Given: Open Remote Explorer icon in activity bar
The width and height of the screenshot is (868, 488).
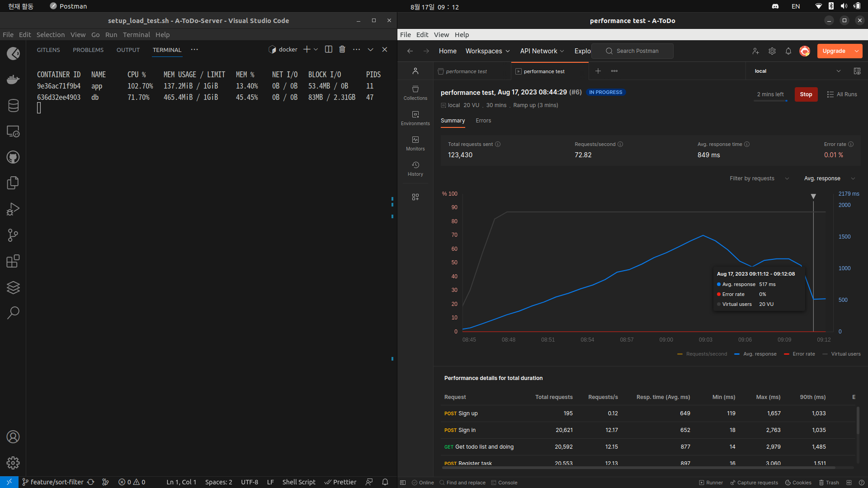Looking at the screenshot, I should click(x=13, y=131).
